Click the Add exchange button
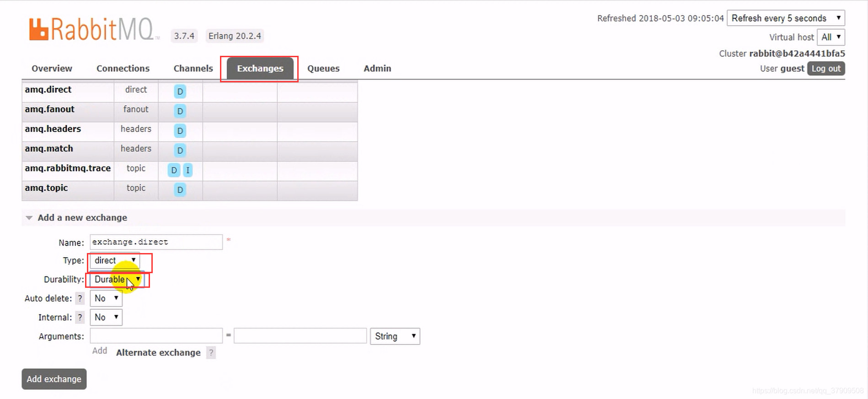 click(54, 379)
